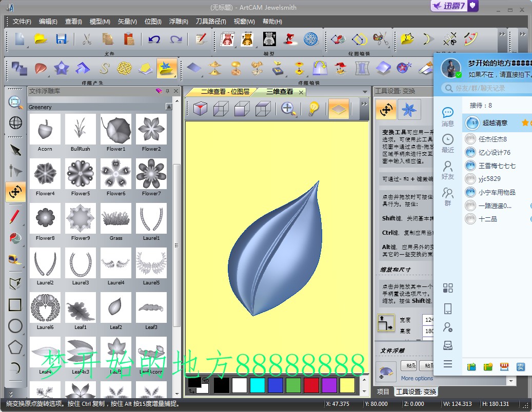Pick the purple color swatch

pos(329,385)
